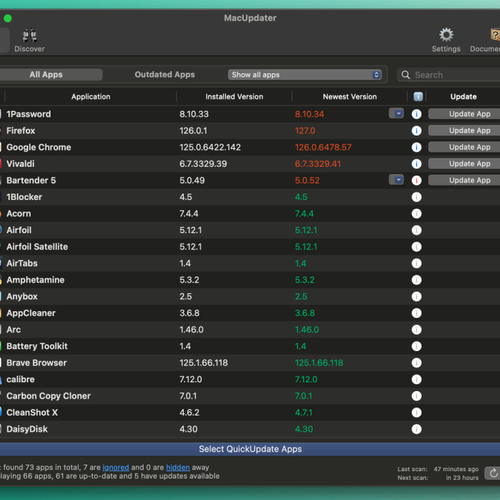This screenshot has width=500, height=500.
Task: Click the info icon for AppCleaner
Action: [x=416, y=313]
